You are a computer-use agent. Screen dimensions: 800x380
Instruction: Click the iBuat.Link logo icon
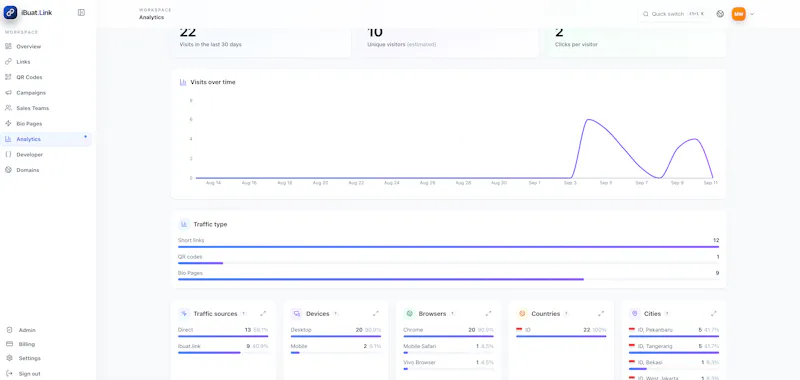tap(10, 13)
